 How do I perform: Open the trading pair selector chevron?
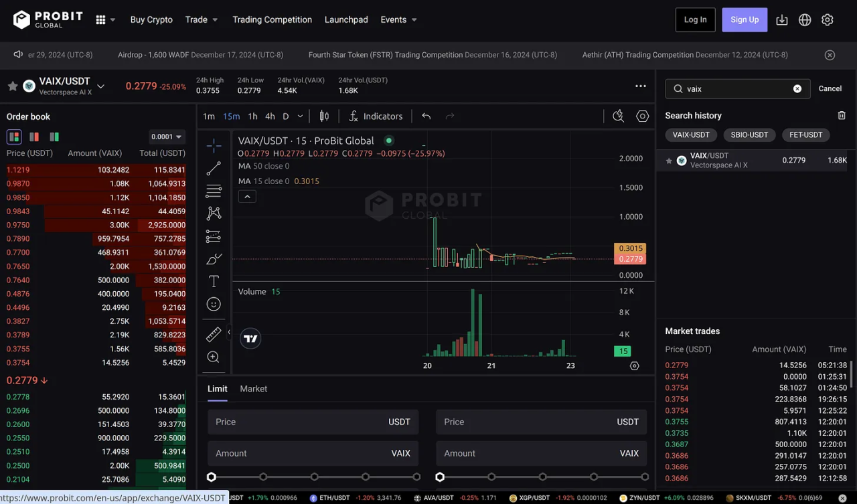tap(100, 86)
